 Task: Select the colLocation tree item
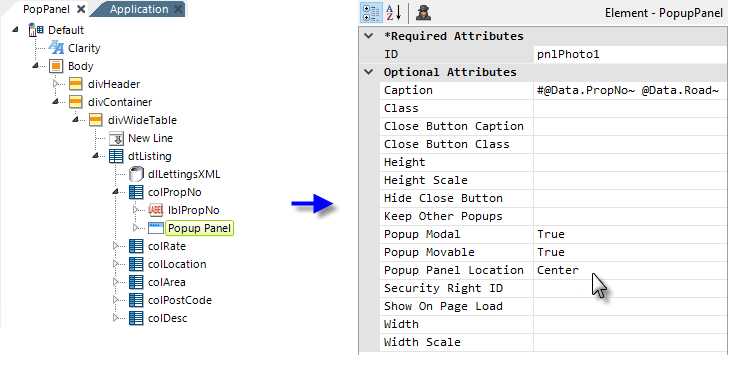[177, 264]
